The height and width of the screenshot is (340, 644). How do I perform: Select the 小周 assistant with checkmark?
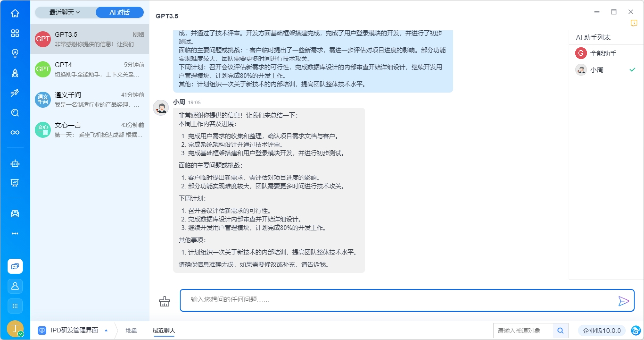coord(596,70)
